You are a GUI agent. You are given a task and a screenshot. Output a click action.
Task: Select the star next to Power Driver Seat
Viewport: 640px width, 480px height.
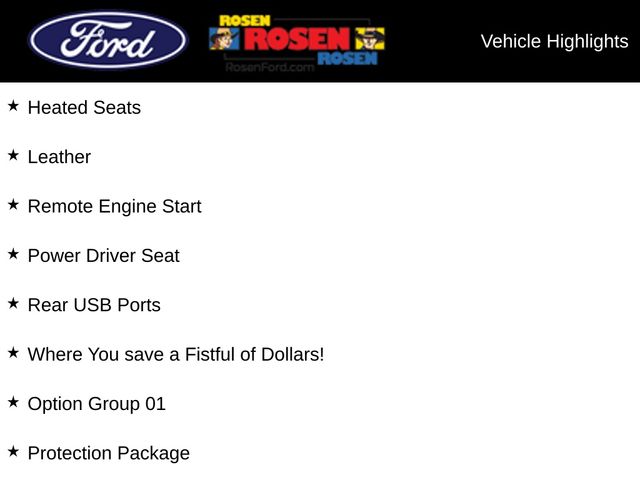(13, 254)
